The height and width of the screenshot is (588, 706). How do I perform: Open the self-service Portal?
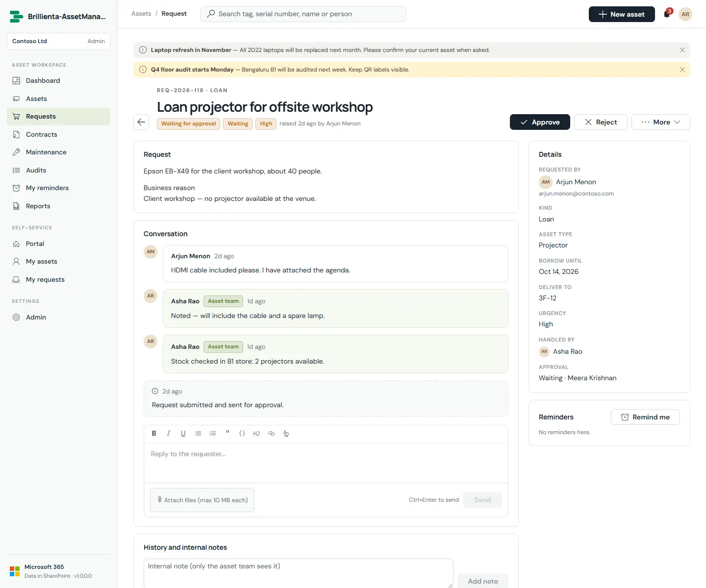58,244
